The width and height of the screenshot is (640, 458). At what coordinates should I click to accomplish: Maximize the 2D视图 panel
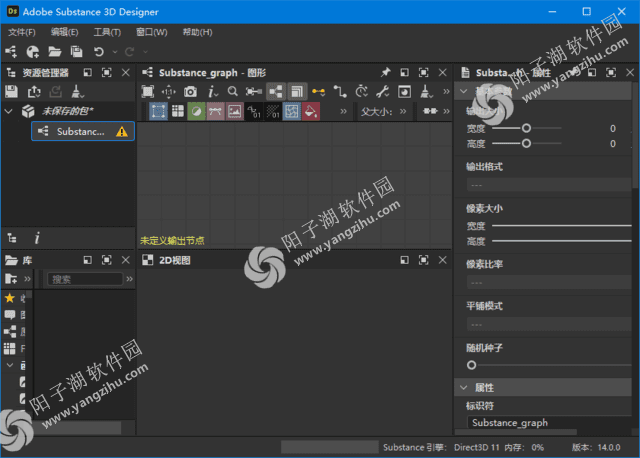click(x=424, y=260)
